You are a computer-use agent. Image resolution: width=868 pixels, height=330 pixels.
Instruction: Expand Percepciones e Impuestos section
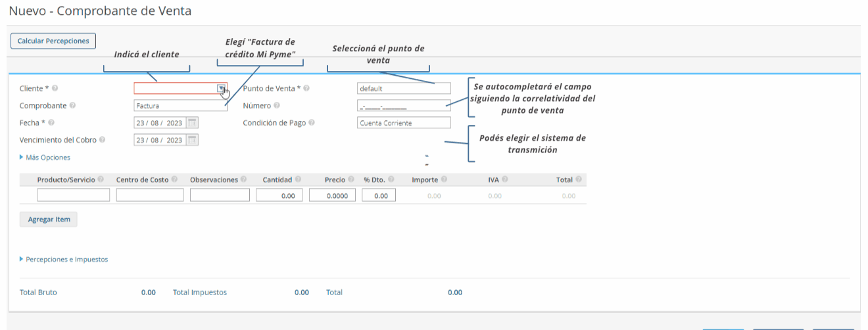tap(64, 259)
